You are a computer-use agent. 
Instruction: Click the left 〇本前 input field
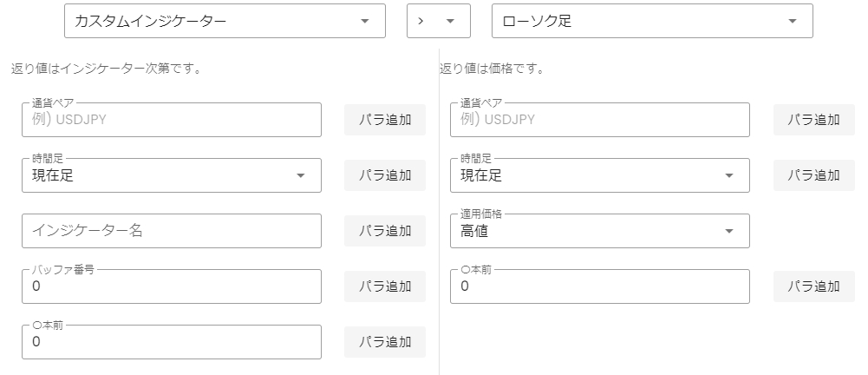tap(172, 342)
